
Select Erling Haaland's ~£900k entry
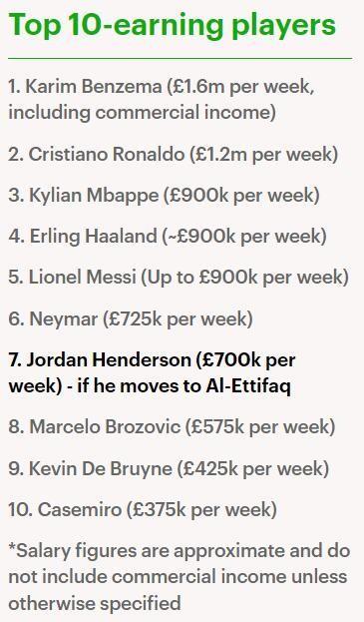(168, 237)
